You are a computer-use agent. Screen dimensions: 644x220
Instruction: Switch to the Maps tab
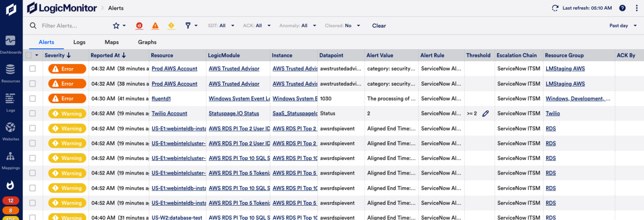(x=112, y=42)
